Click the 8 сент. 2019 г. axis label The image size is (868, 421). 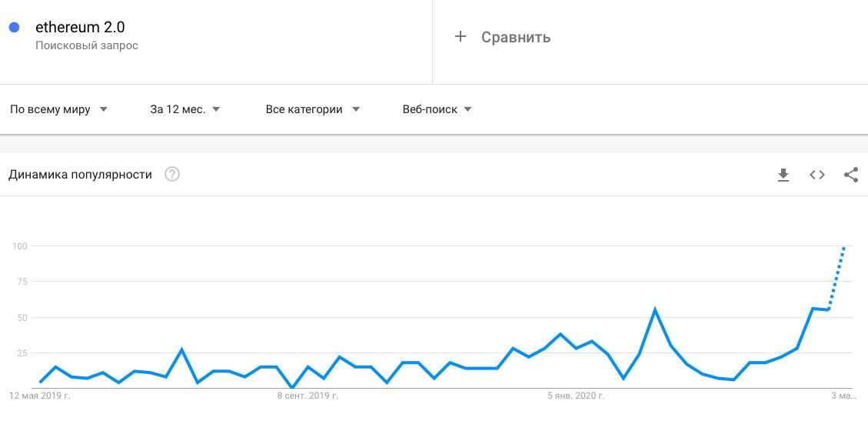click(x=308, y=396)
